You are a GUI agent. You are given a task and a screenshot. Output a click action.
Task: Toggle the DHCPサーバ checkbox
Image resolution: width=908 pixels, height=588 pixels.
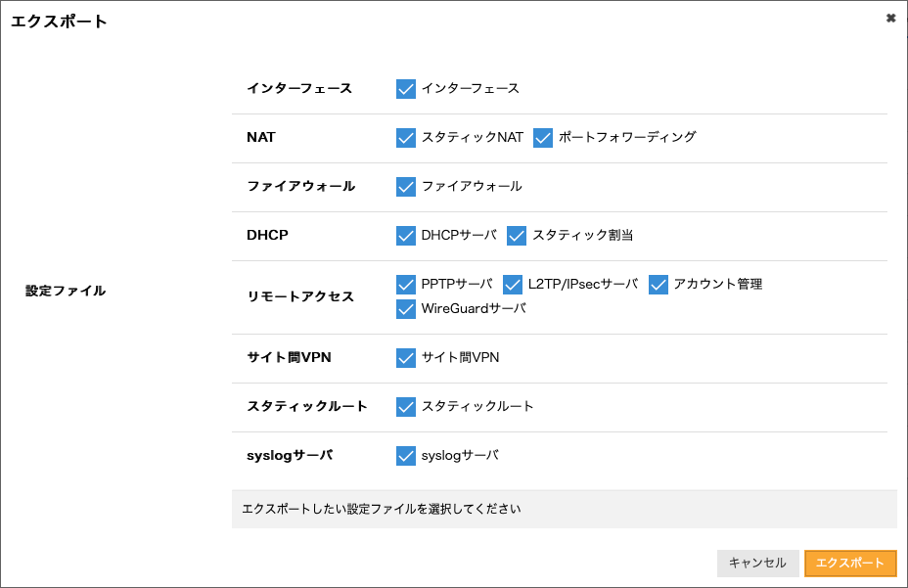click(x=406, y=236)
